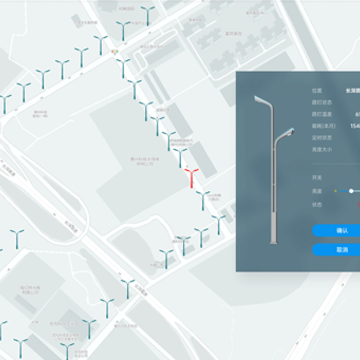Click the small yellow dim-brightness icon beside the slider

click(x=336, y=191)
